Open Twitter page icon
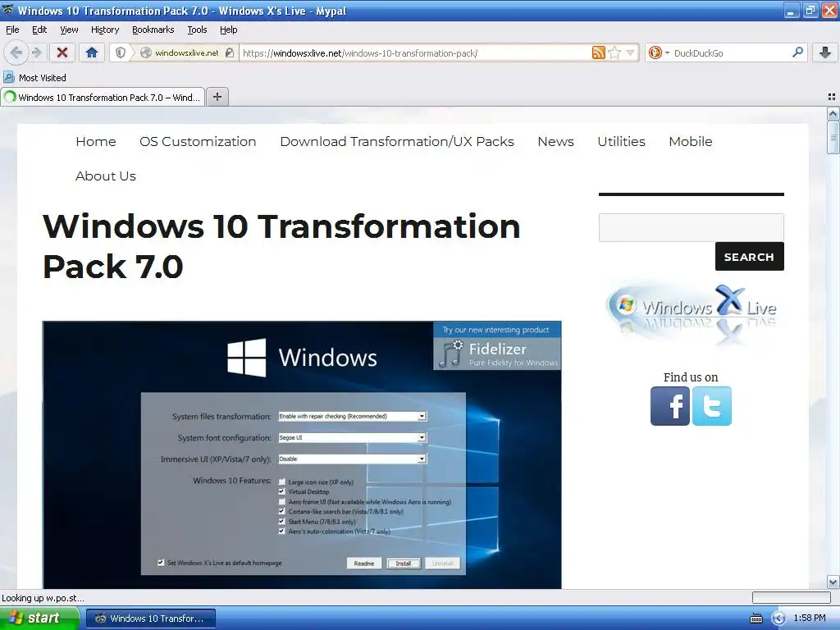The image size is (840, 630). [x=711, y=406]
